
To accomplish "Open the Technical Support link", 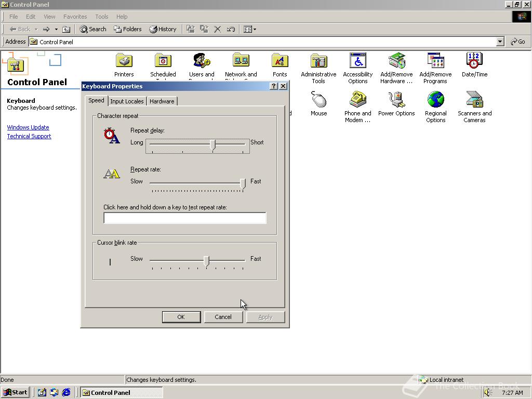I will point(29,136).
